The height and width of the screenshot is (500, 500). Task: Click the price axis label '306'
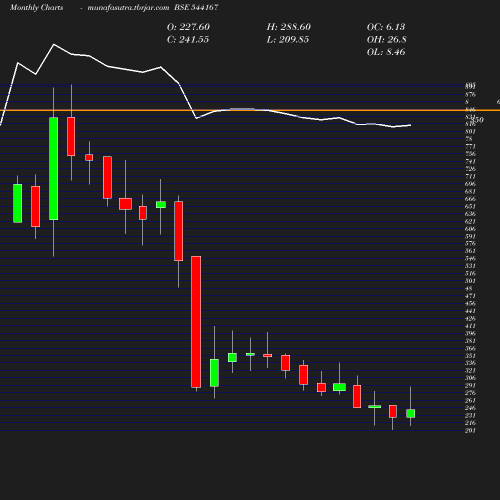point(470,378)
